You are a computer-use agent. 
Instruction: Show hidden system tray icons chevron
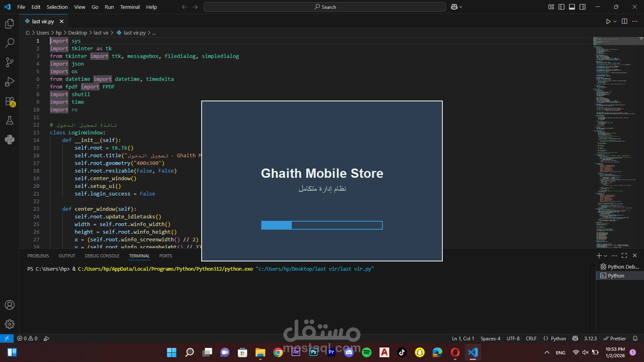tap(547, 352)
